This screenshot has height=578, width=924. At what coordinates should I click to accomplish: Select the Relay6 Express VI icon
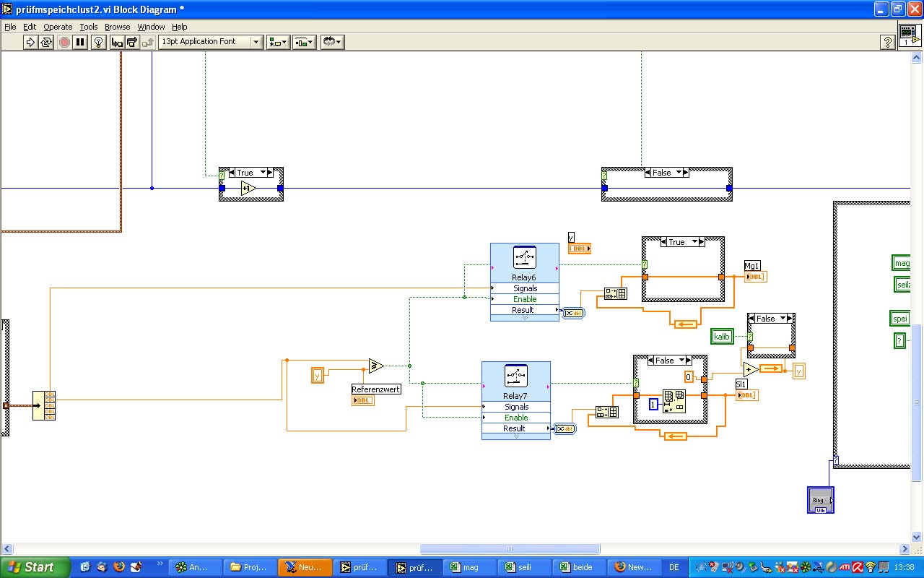point(524,257)
